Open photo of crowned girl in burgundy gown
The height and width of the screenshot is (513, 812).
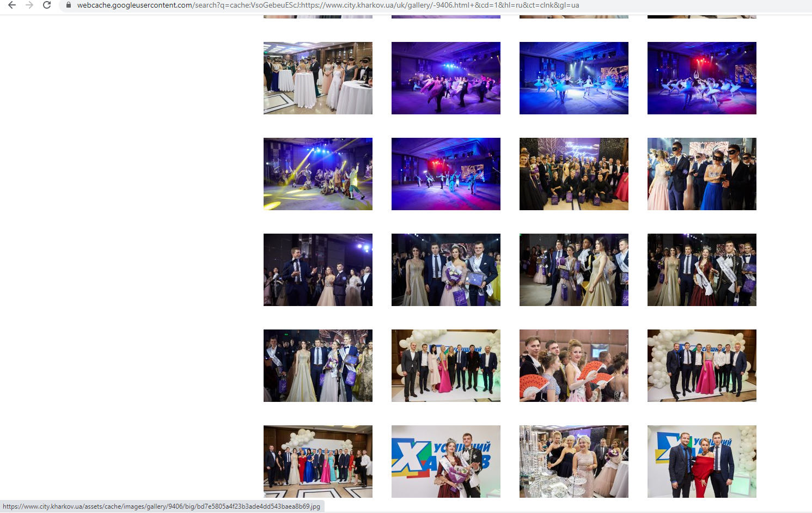(x=445, y=461)
